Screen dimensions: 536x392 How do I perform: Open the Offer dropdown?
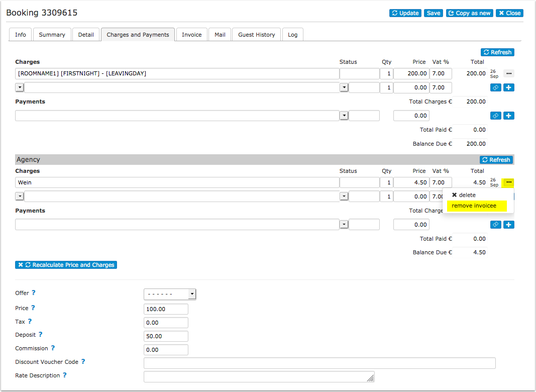170,294
